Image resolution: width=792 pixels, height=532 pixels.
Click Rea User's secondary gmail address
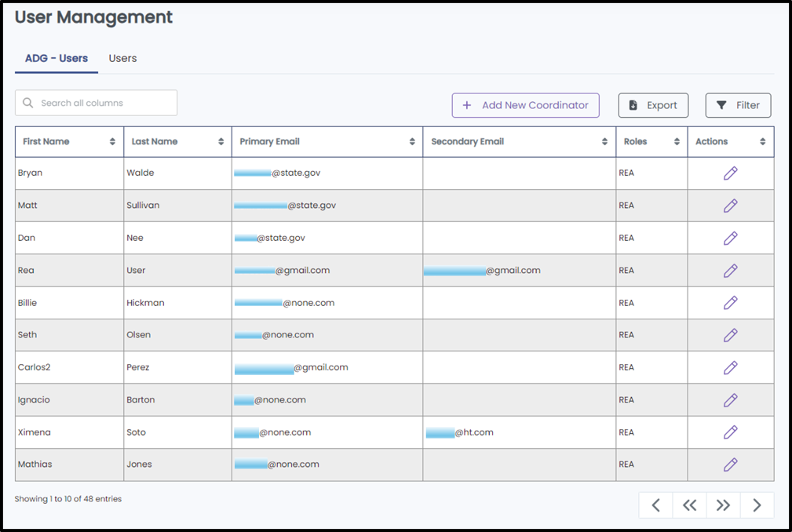click(x=482, y=271)
